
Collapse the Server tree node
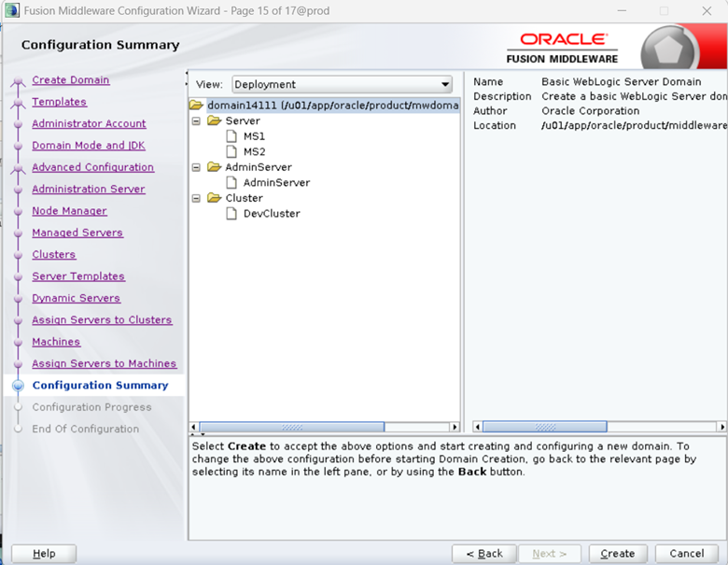pos(196,120)
